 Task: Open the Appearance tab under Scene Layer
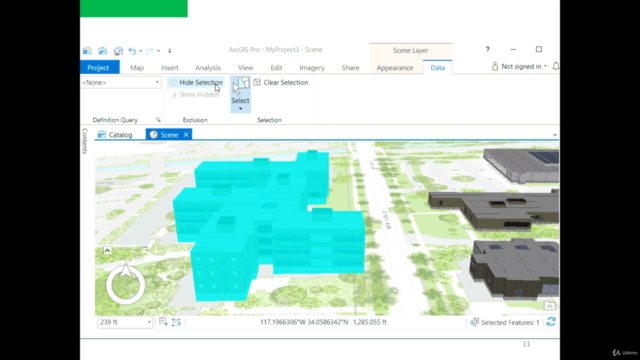(x=395, y=68)
